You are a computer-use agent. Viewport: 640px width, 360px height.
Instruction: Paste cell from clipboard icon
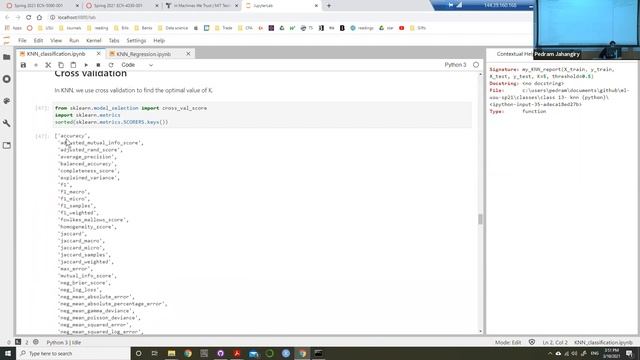coord(73,65)
